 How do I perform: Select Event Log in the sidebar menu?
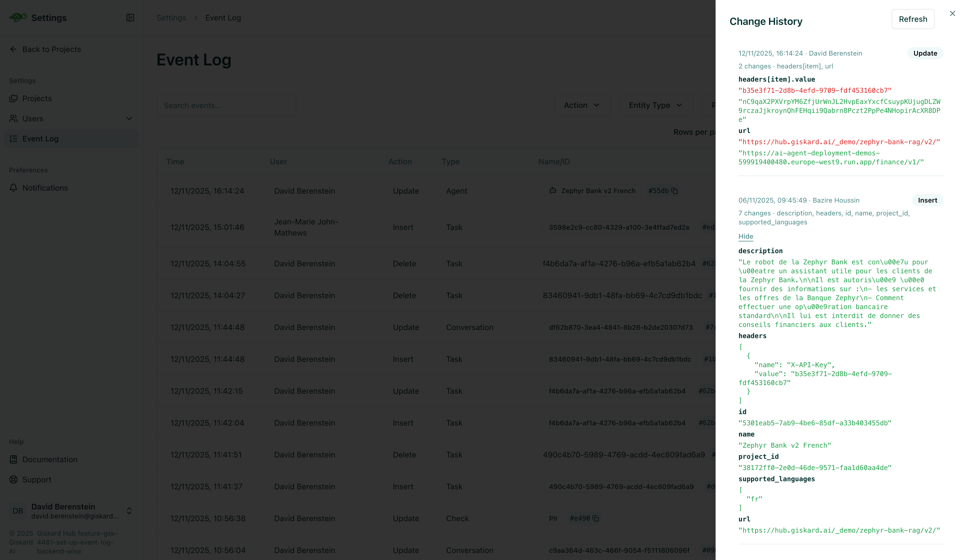tap(40, 138)
